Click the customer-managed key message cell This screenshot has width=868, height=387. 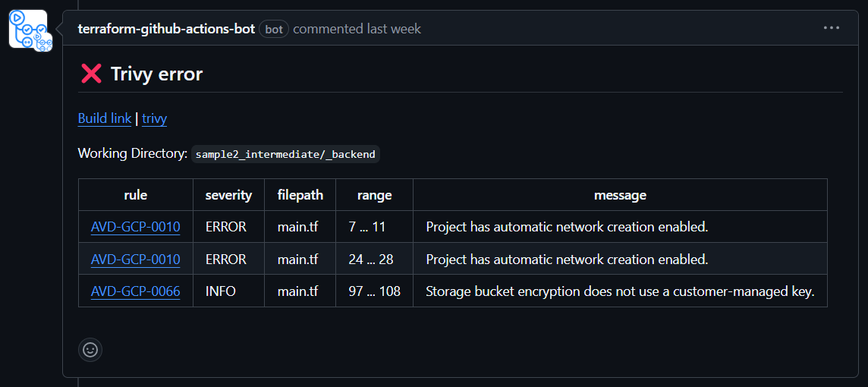pyautogui.click(x=619, y=291)
